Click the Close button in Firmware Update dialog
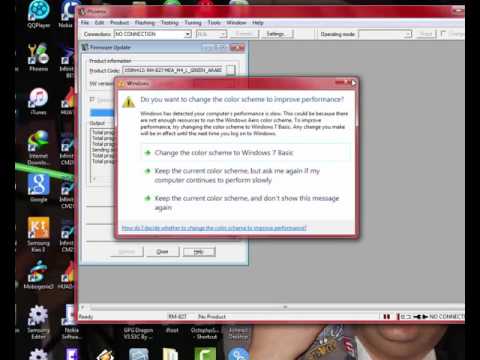Viewport: 480px width, 360px height. pyautogui.click(x=163, y=252)
